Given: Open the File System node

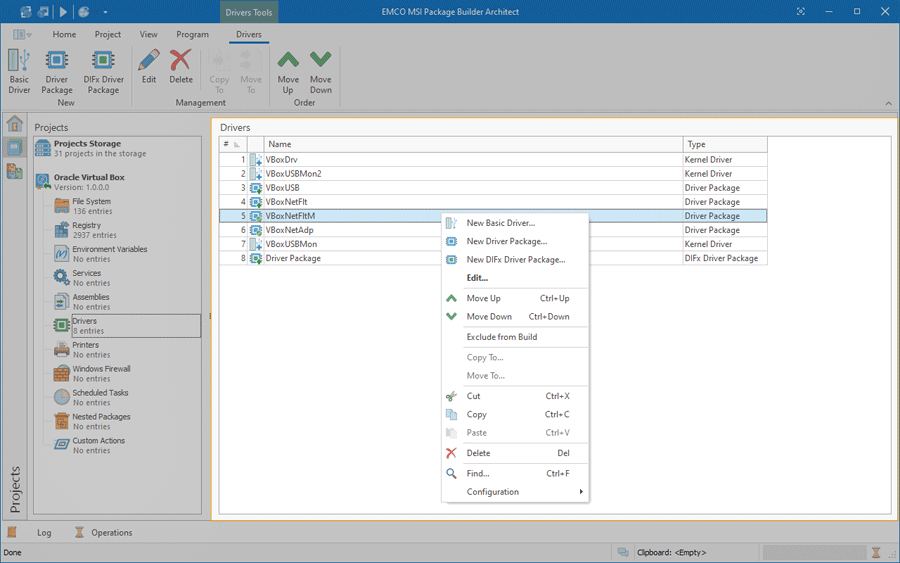Looking at the screenshot, I should [92, 206].
